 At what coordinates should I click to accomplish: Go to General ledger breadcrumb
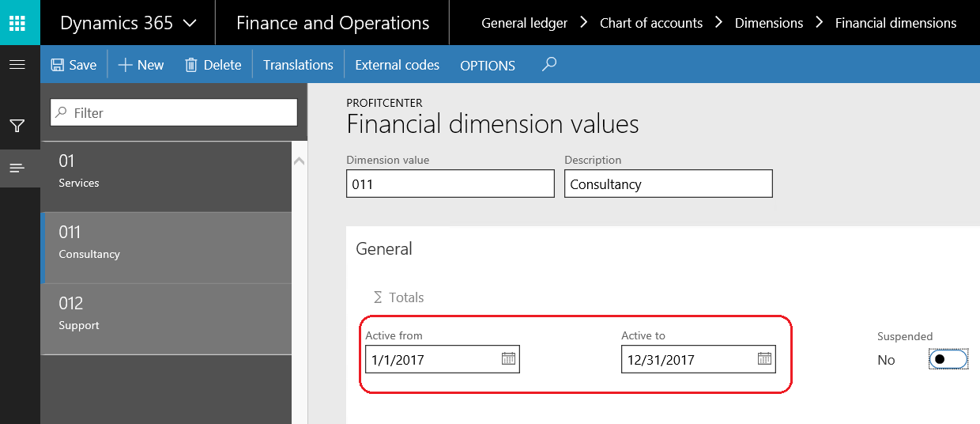(524, 23)
